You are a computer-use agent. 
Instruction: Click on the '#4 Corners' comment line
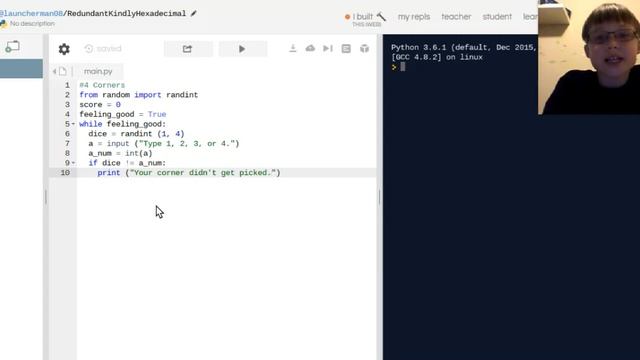tap(102, 85)
